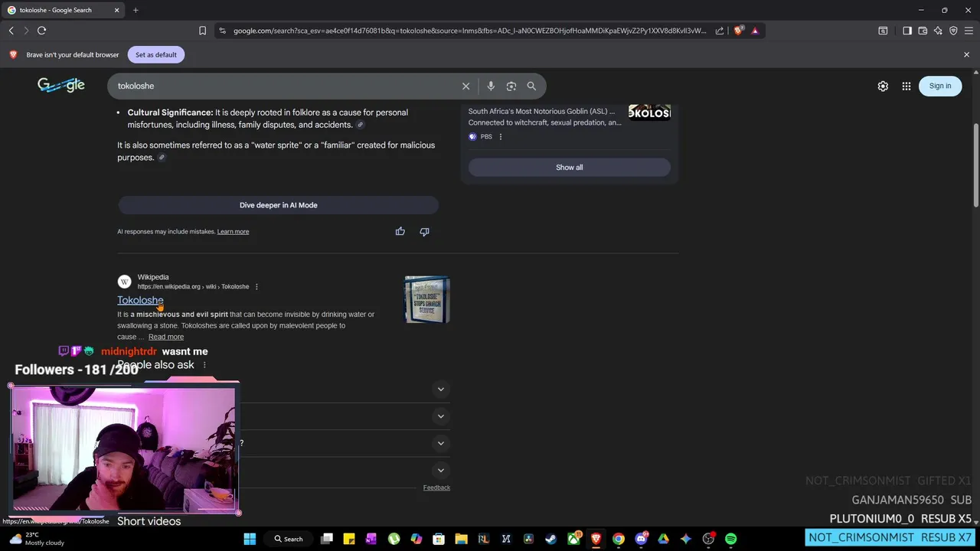Click the browser address bar URL
The height and width of the screenshot is (551, 980).
469,31
